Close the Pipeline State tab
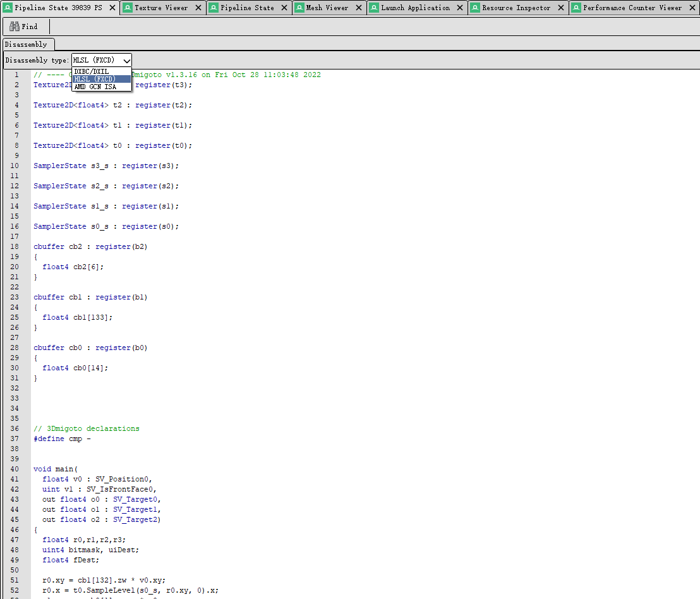Screen dimensions: 700x599 284,8
